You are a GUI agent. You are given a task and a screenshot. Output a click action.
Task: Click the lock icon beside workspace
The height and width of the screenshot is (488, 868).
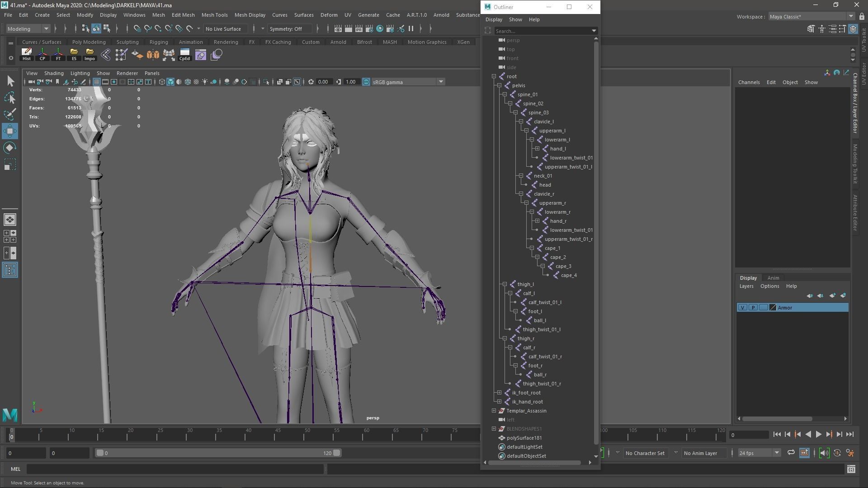862,17
